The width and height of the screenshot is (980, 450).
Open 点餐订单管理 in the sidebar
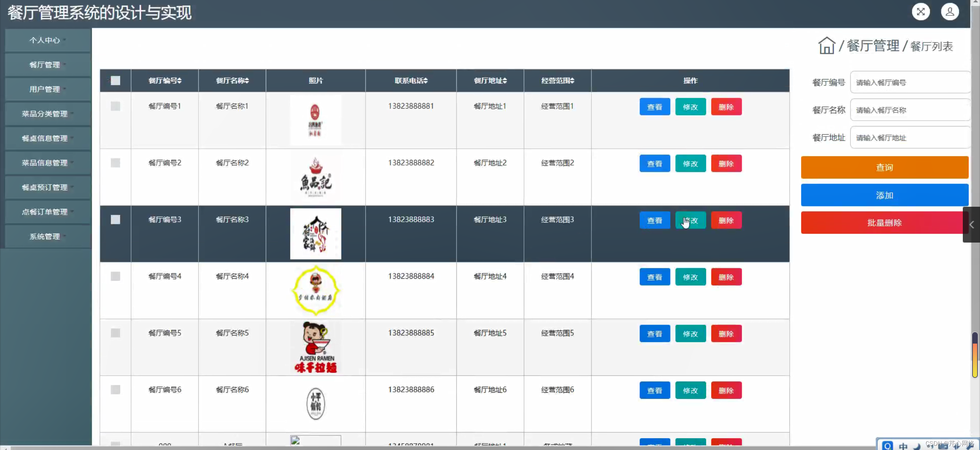(45, 212)
